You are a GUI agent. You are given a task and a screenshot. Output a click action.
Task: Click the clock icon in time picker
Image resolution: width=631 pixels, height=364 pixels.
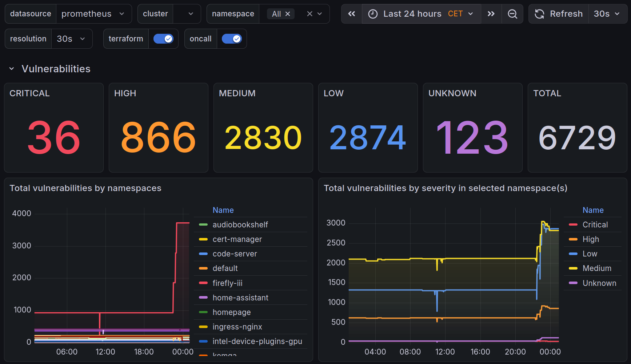[x=373, y=14]
